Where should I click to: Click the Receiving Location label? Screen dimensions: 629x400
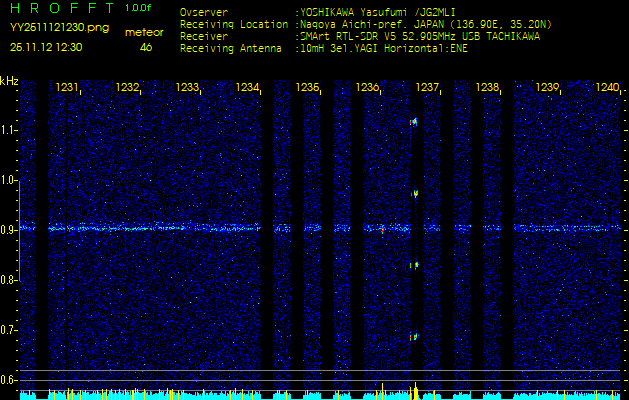tap(234, 25)
